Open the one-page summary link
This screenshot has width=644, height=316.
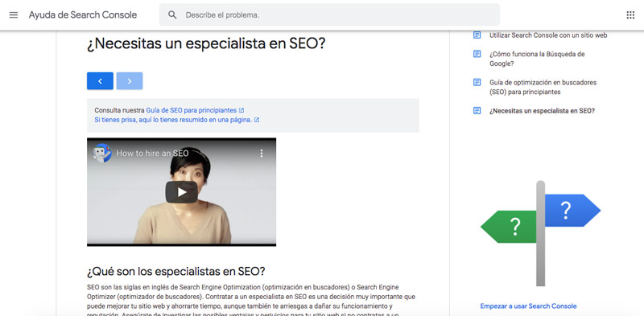point(173,120)
